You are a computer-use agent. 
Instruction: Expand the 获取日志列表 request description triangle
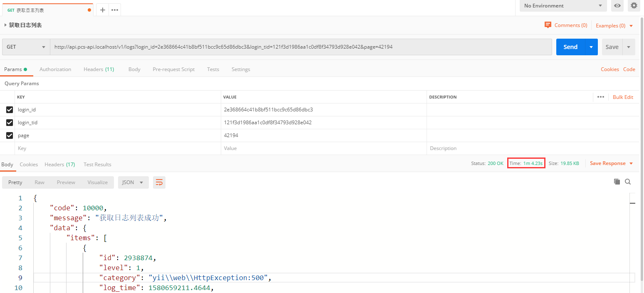[5, 25]
